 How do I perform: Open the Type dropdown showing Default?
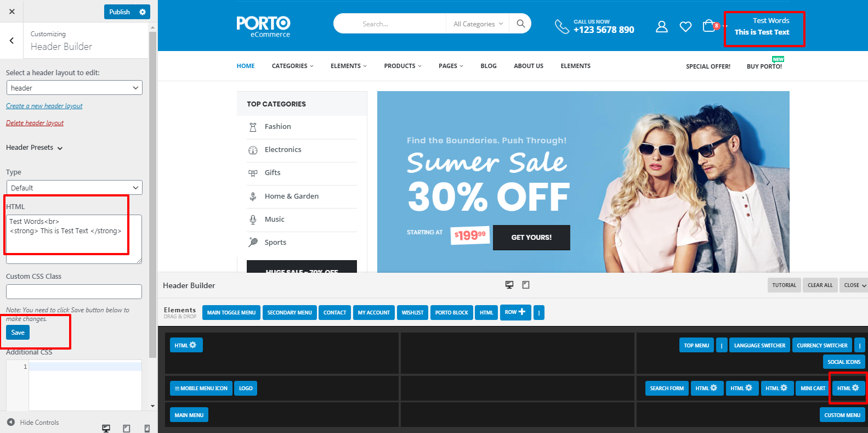click(75, 188)
